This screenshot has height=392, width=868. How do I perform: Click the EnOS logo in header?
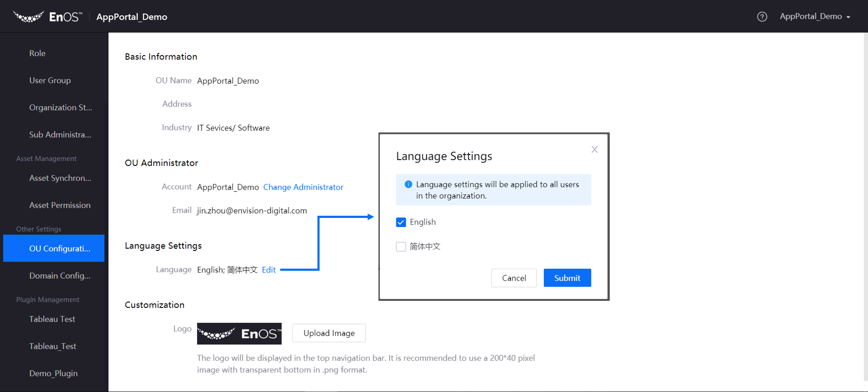pos(48,17)
